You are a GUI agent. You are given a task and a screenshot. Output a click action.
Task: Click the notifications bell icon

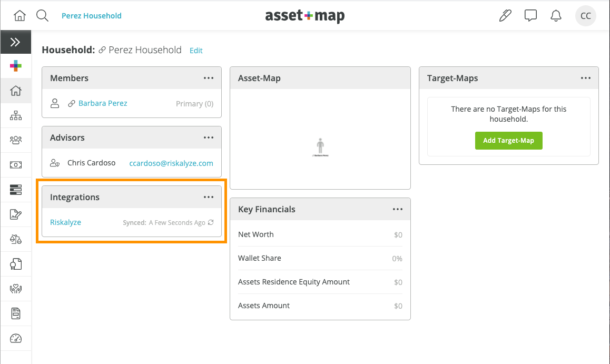[556, 15]
